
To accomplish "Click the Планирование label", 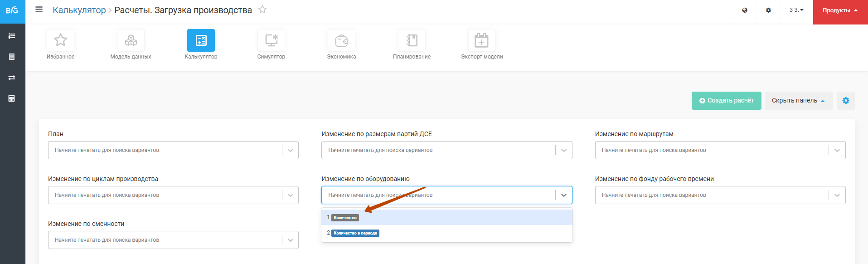I will [x=412, y=57].
